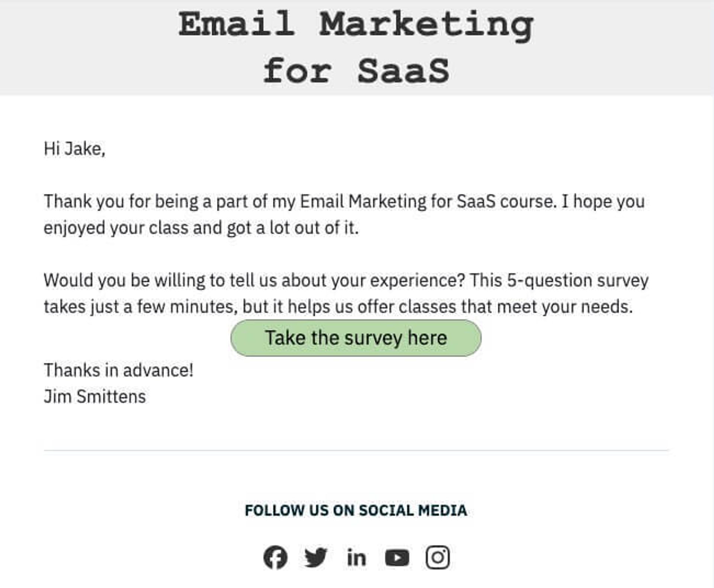The image size is (714, 588).
Task: Click the horizontal divider above the footer
Action: pyautogui.click(x=356, y=450)
